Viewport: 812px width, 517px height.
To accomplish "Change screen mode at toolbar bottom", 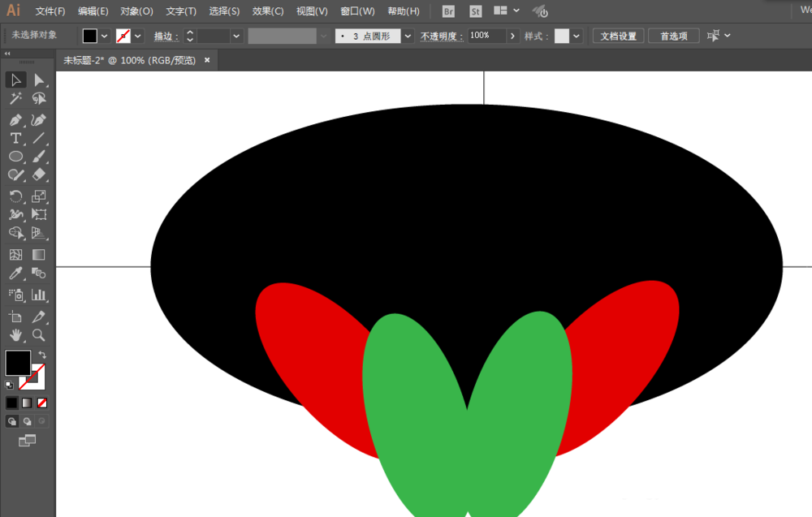I will point(27,441).
